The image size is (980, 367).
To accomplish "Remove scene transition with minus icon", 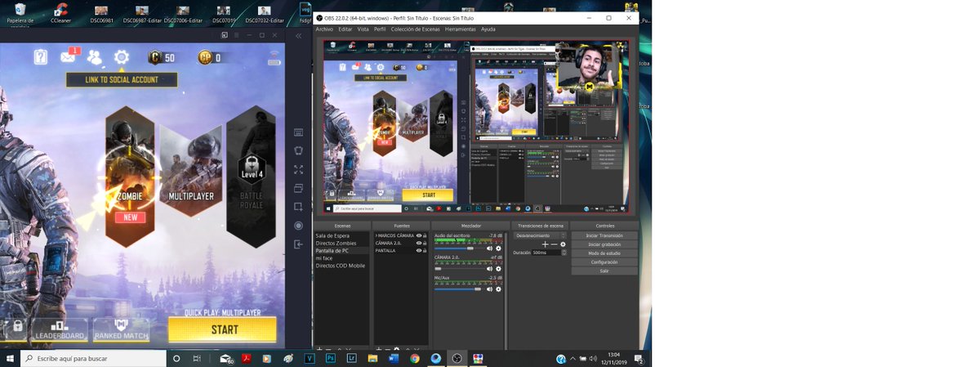I will 554,244.
